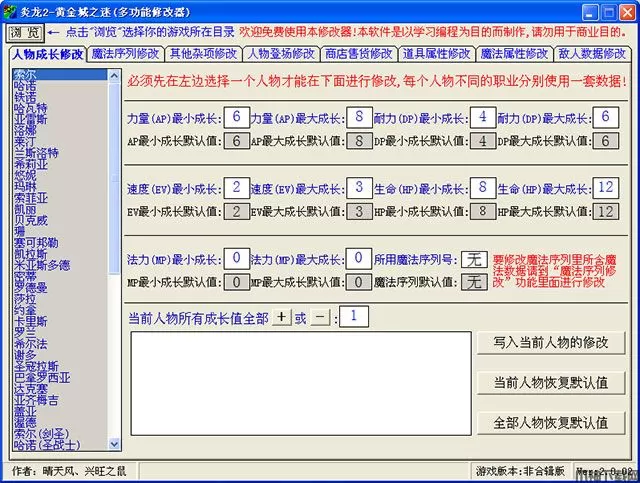Click the app icon in the title bar

pos(10,12)
